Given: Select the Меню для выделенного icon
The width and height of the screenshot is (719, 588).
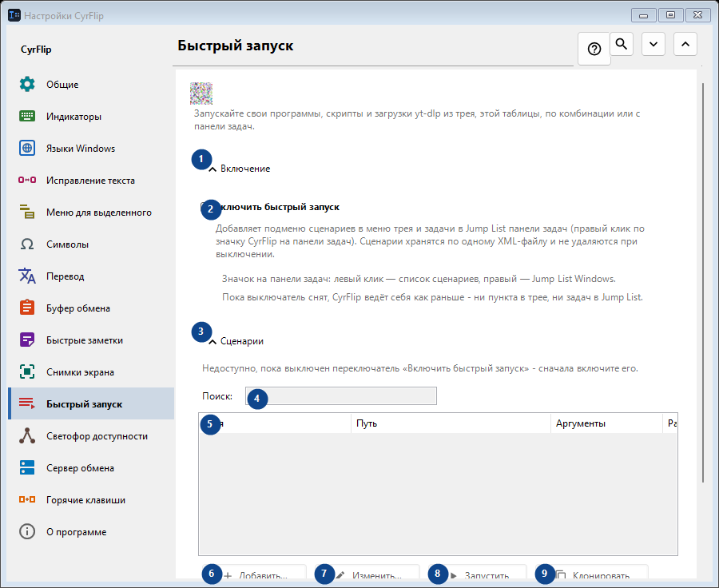Looking at the screenshot, I should [27, 212].
